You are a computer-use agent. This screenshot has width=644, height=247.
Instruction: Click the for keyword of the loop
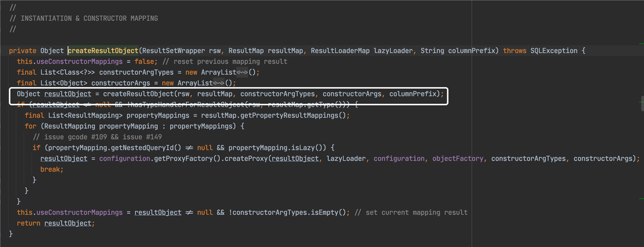tap(30, 126)
